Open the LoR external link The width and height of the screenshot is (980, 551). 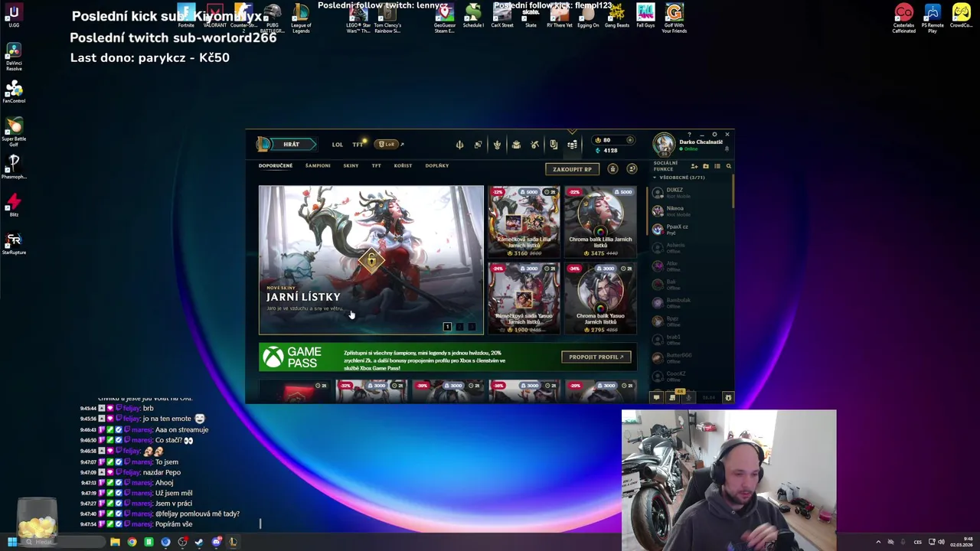[x=389, y=144]
